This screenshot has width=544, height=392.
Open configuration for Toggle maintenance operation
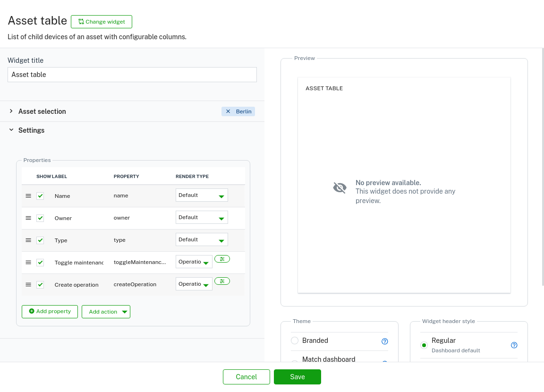click(222, 259)
